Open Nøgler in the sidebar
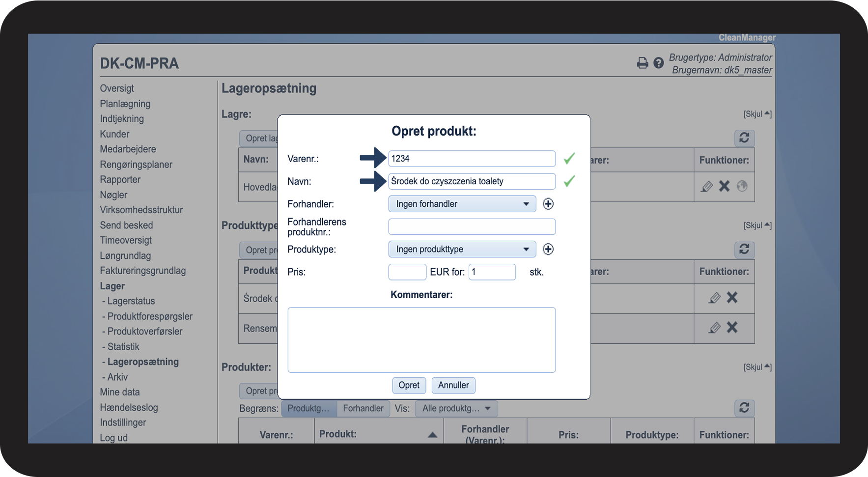868x477 pixels. tap(113, 195)
